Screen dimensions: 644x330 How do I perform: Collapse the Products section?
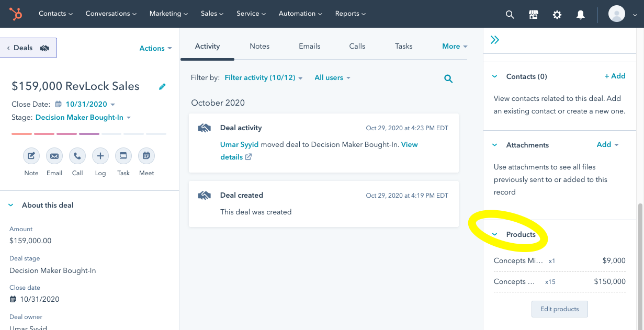(x=495, y=234)
